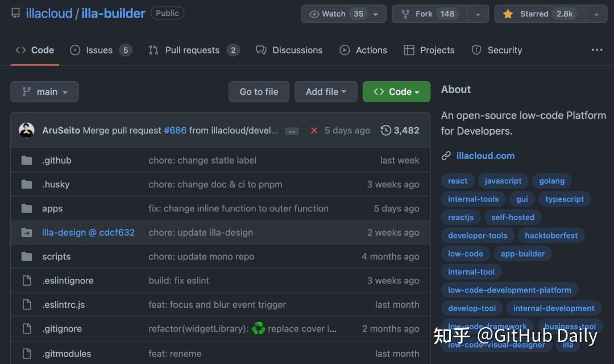Click the history icon showing 3,482 commits

pyautogui.click(x=385, y=130)
